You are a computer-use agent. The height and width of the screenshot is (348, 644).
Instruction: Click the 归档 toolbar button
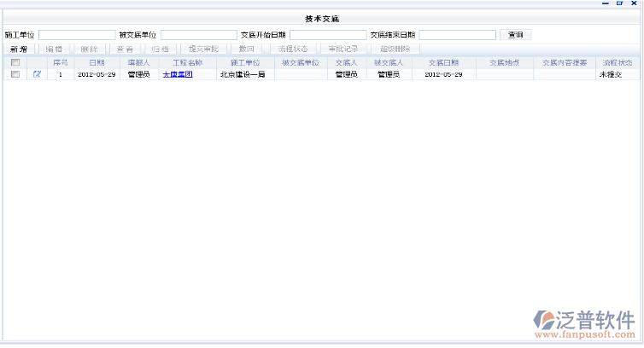point(160,49)
